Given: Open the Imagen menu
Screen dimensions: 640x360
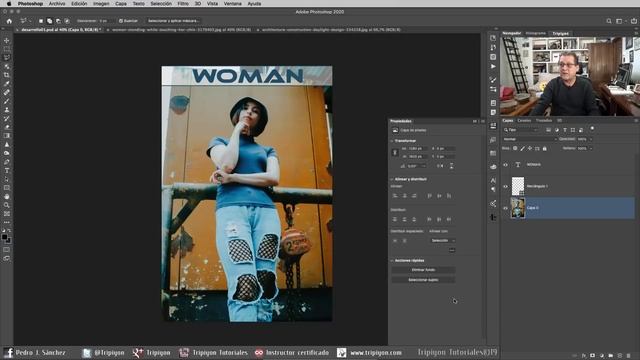Looking at the screenshot, I should 101,3.
